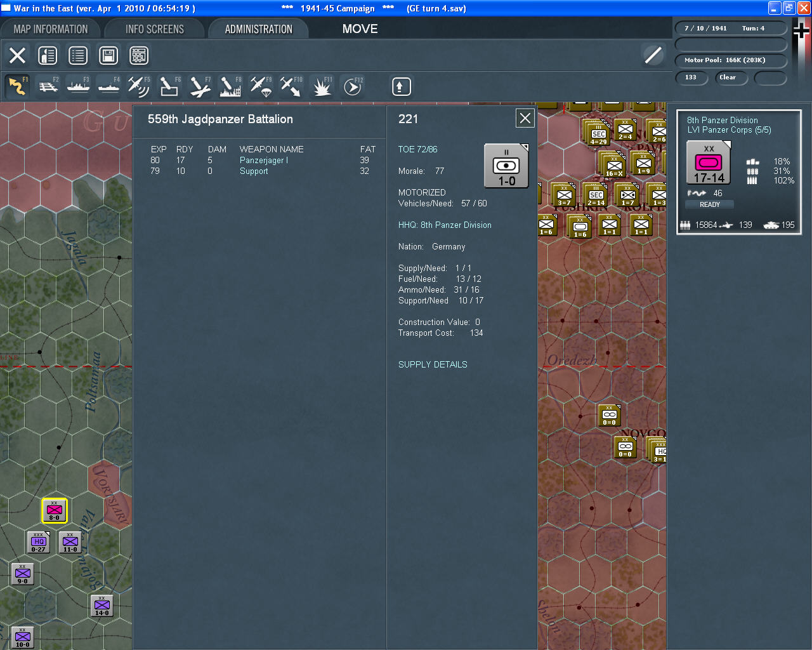Screen dimensions: 812x650
Task: Switch to the ADMINISTRATION tab
Action: tap(259, 29)
